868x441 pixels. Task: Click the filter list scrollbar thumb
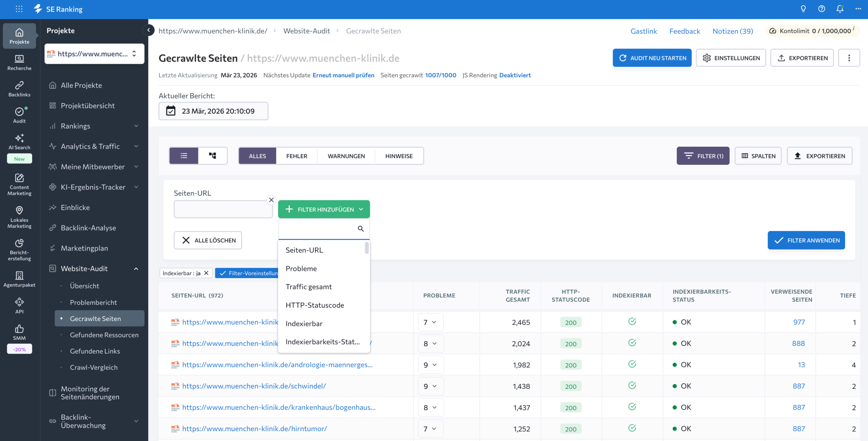click(x=367, y=247)
